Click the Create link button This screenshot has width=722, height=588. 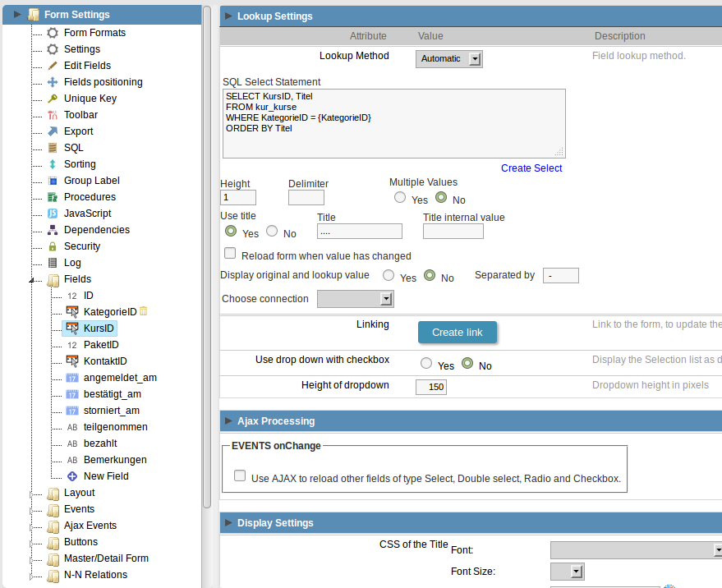(x=458, y=333)
